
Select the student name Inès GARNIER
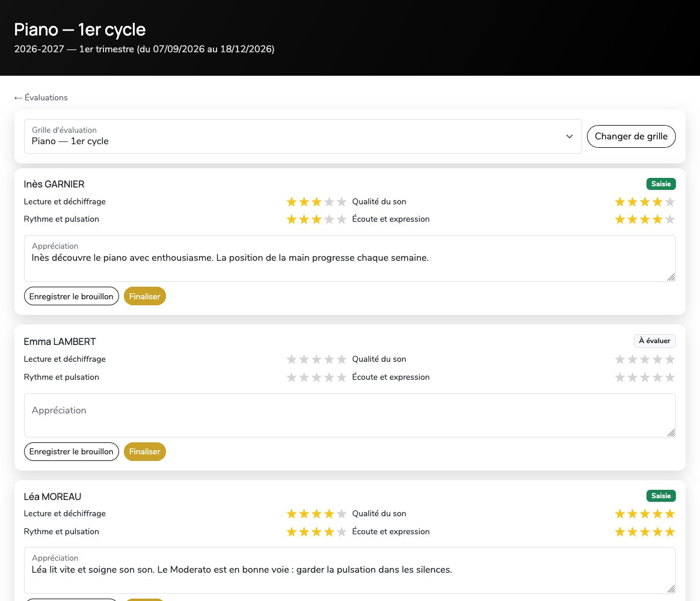(x=54, y=185)
